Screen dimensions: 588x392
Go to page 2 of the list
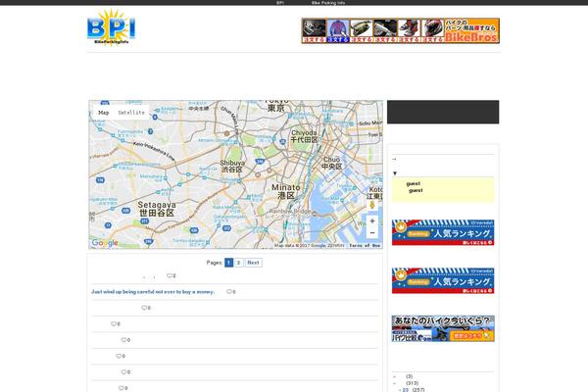coord(238,263)
